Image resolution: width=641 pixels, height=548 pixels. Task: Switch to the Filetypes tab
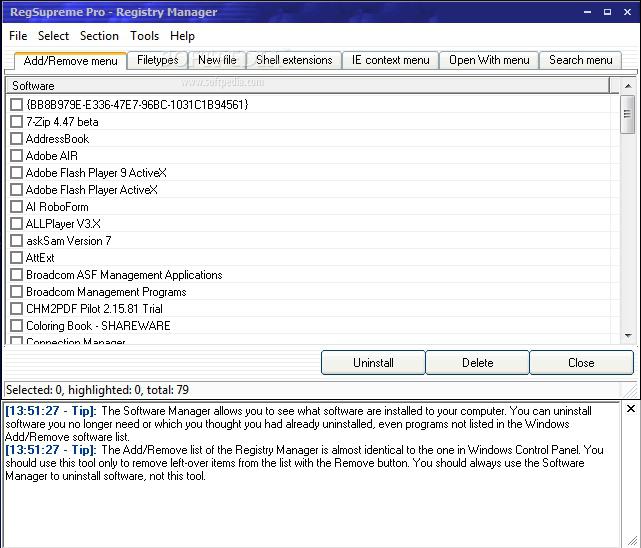(x=157, y=60)
